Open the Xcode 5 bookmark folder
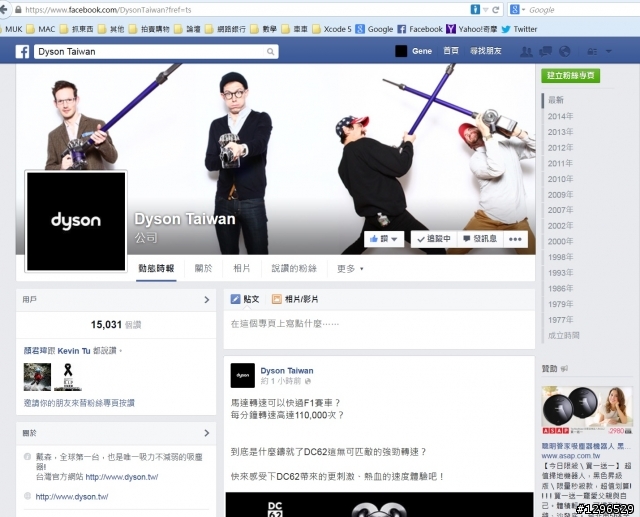 pos(331,29)
